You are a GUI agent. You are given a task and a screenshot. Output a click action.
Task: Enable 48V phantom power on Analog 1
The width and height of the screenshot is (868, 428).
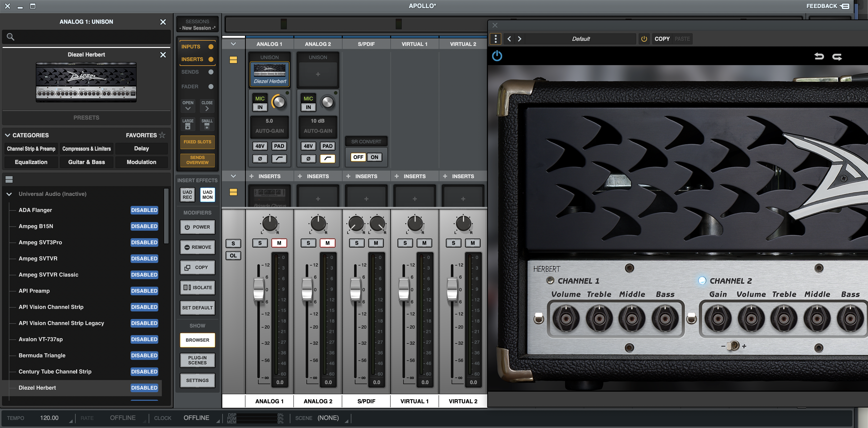point(260,146)
